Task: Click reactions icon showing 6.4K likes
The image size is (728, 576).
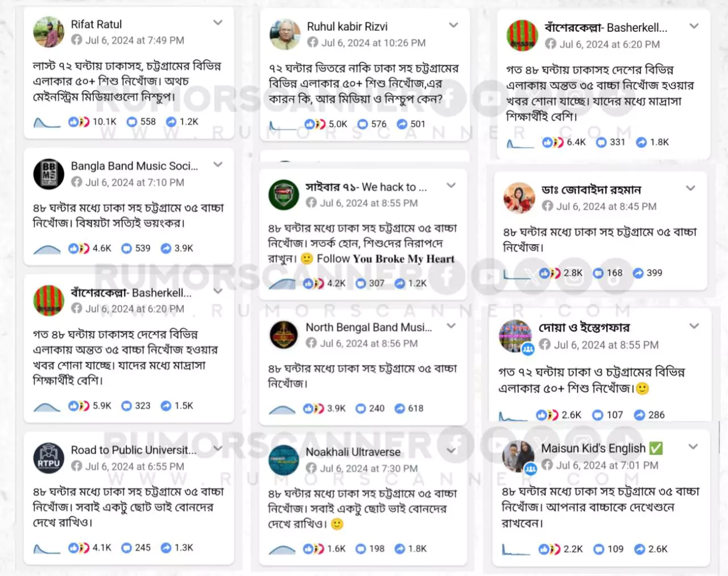Action: pyautogui.click(x=552, y=142)
